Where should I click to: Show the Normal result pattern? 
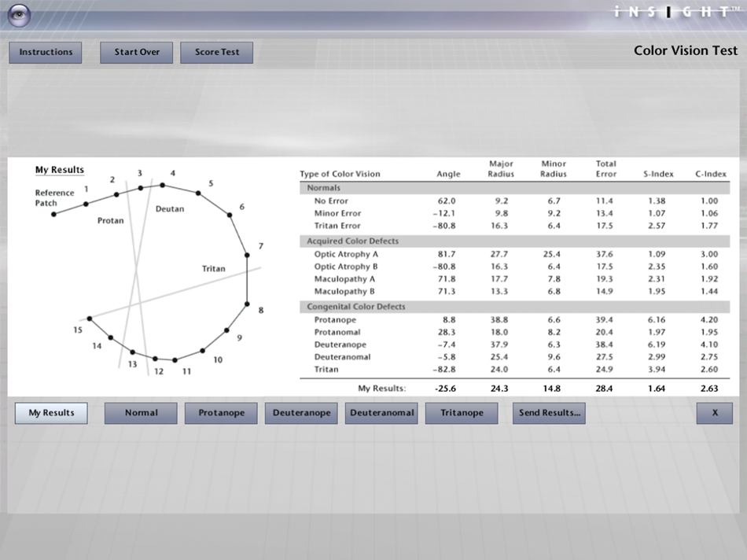pos(141,413)
